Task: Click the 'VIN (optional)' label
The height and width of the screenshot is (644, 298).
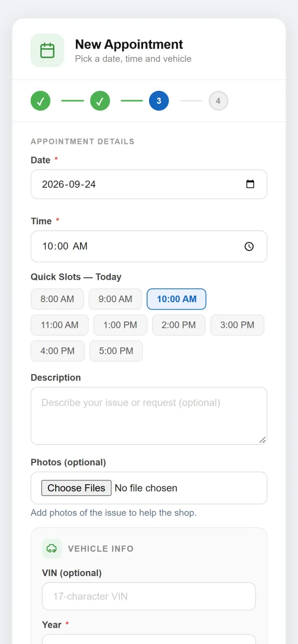Action: point(72,573)
